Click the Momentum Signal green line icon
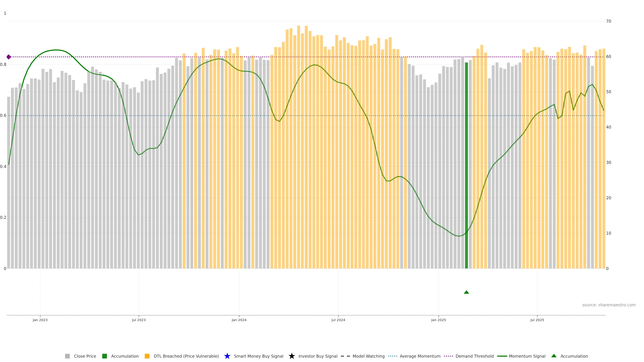This screenshot has height=362, width=644. point(502,356)
